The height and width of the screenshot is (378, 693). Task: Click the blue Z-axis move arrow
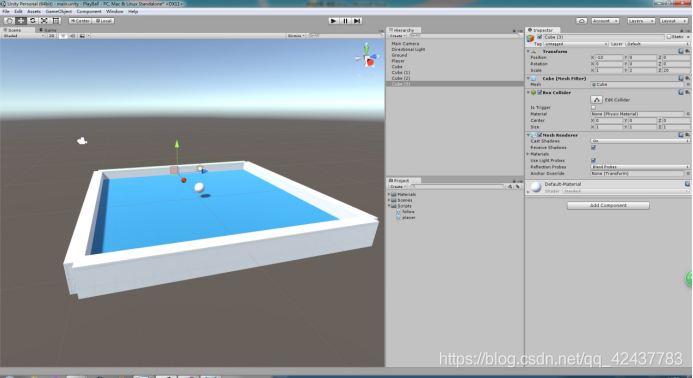(204, 171)
